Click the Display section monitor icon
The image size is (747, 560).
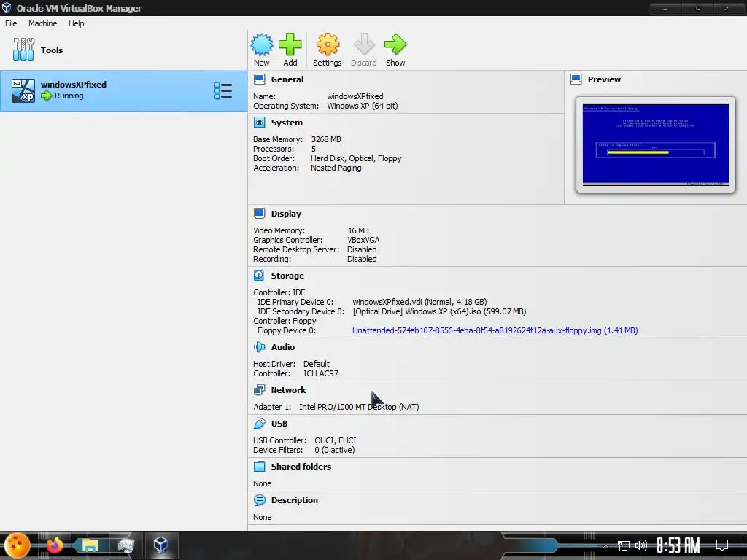(259, 214)
